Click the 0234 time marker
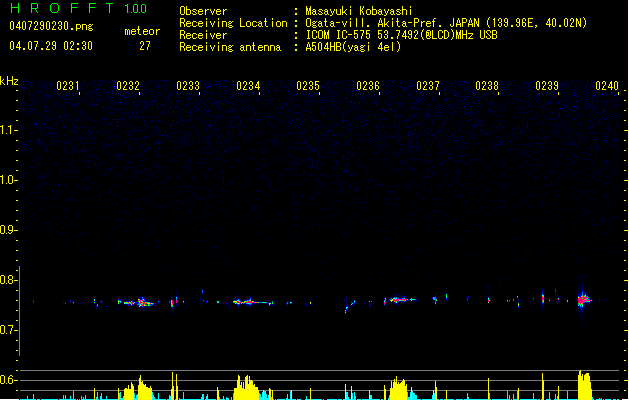629x400 pixels. pos(248,85)
